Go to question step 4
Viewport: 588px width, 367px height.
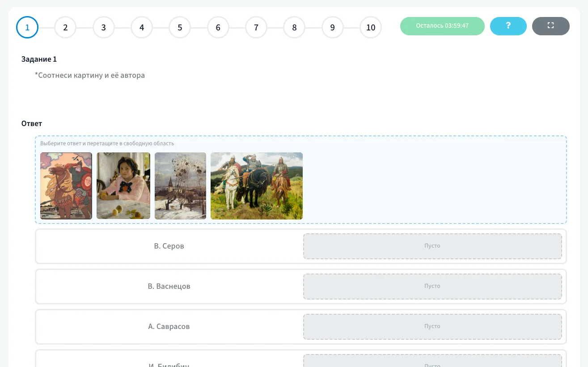pos(142,27)
